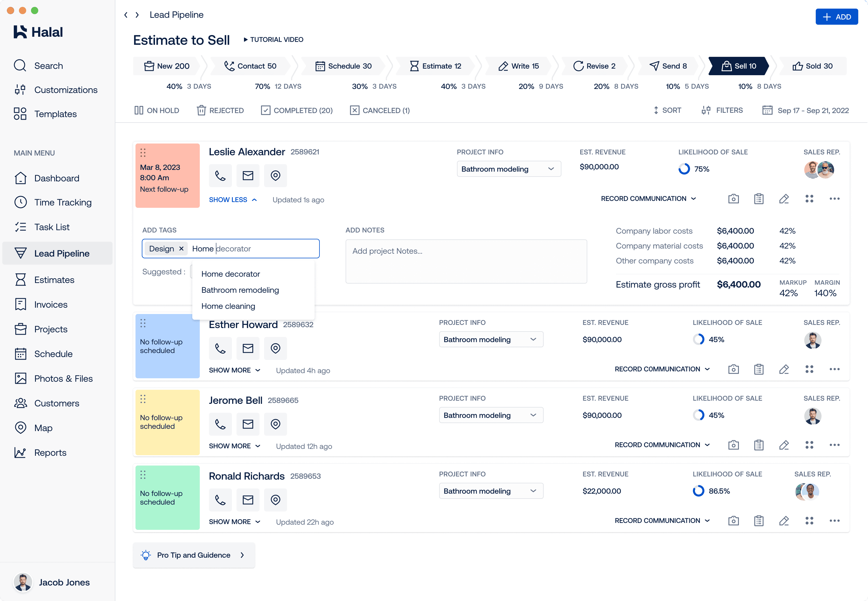Click the email icon for Esther Howard
This screenshot has width=868, height=601.
pyautogui.click(x=248, y=348)
